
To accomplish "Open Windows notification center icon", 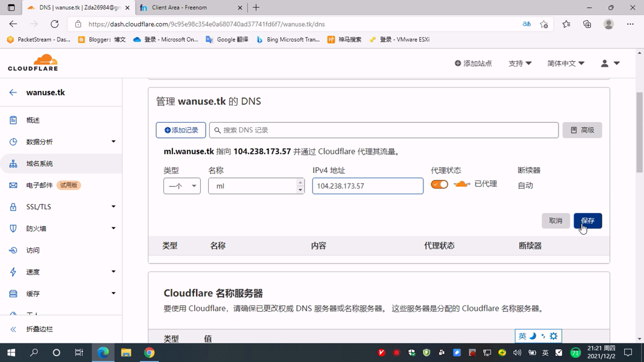I will [x=628, y=352].
